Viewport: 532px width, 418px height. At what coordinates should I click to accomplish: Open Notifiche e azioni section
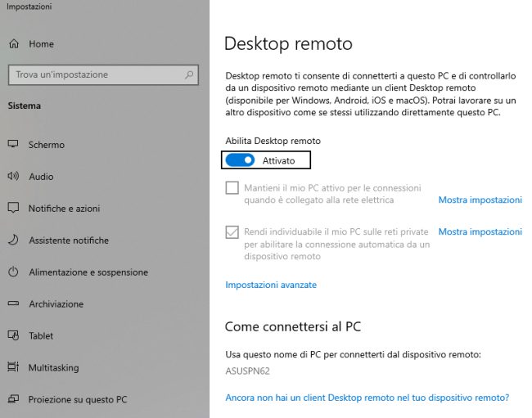64,209
